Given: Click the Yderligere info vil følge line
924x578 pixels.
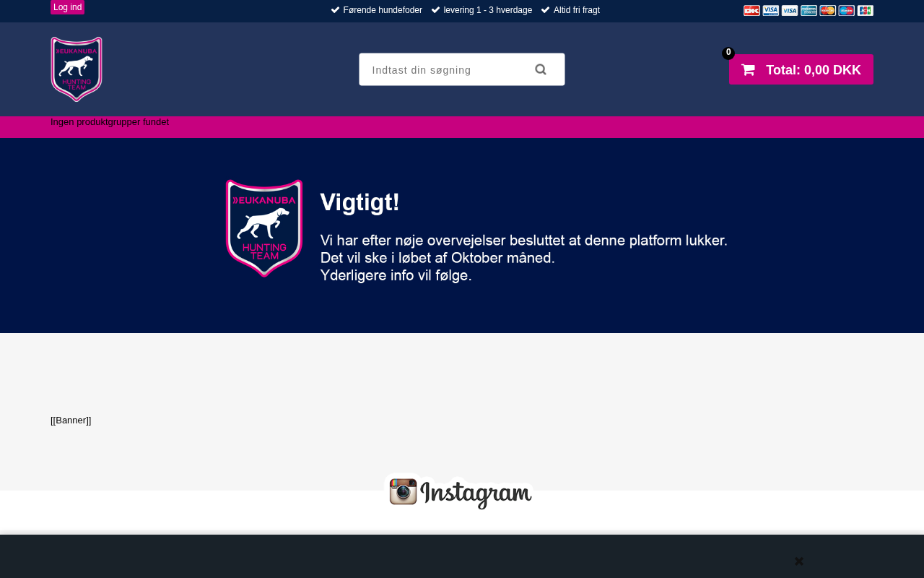Looking at the screenshot, I should pos(396,275).
